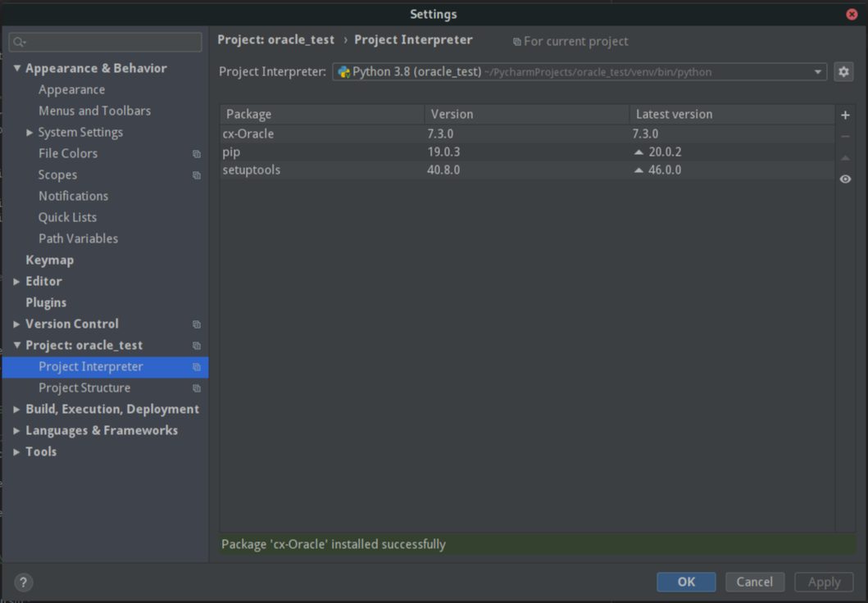Click the installed successfully status message

[x=334, y=544]
